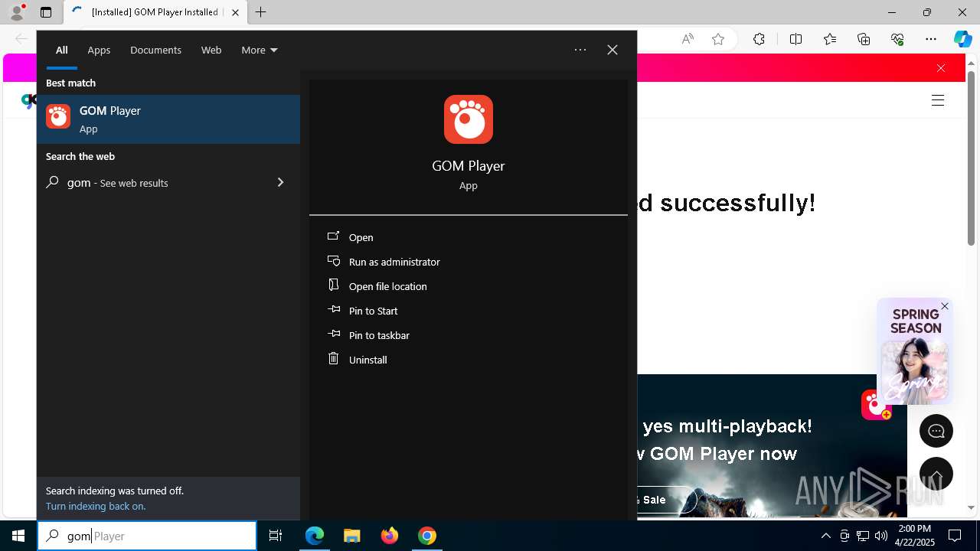Click gom See web results entry
Screen dimensions: 980x551
point(168,182)
